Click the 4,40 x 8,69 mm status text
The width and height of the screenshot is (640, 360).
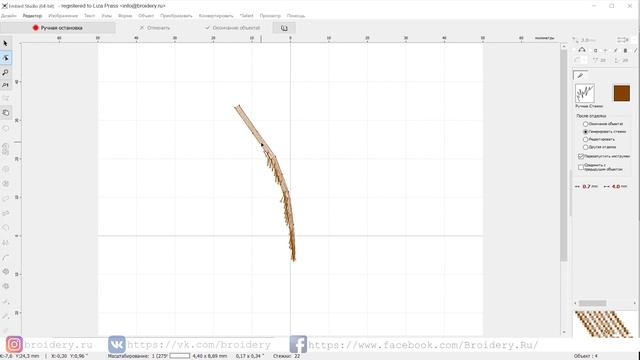coord(209,356)
